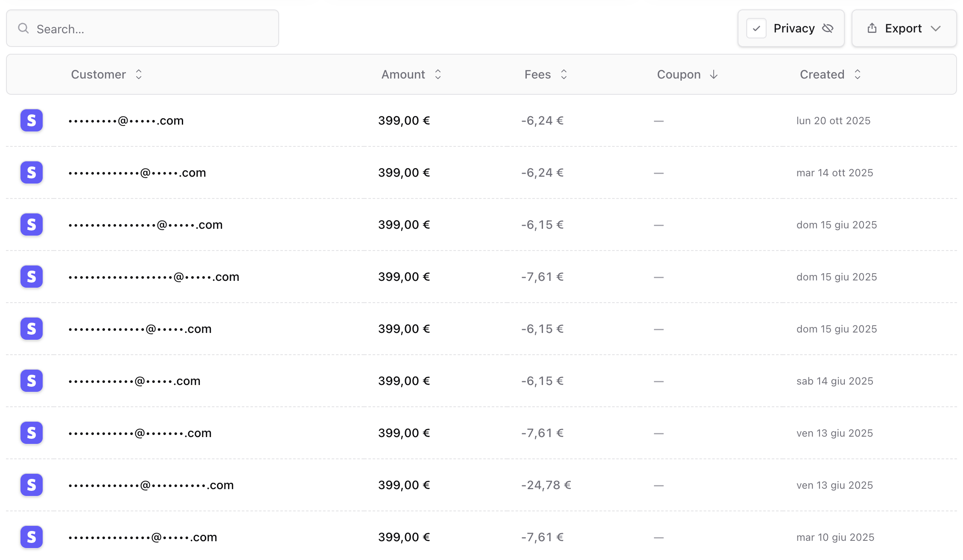Click the -24,78 € fee value

(546, 485)
